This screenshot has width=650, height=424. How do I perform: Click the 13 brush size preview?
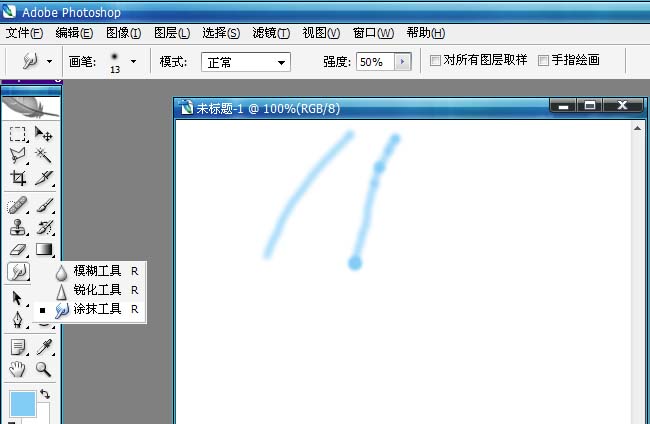[115, 62]
